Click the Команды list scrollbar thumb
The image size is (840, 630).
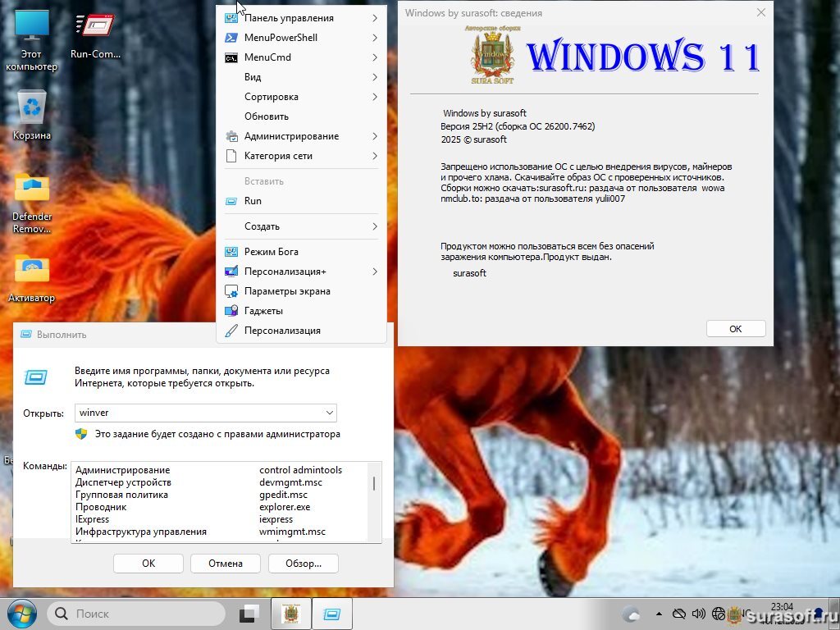pyautogui.click(x=374, y=483)
